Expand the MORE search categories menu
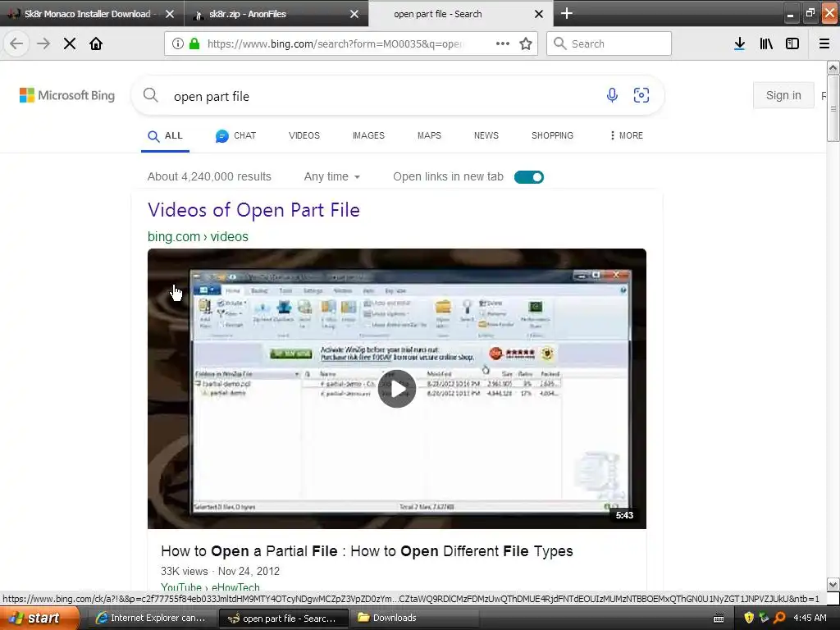 [626, 135]
